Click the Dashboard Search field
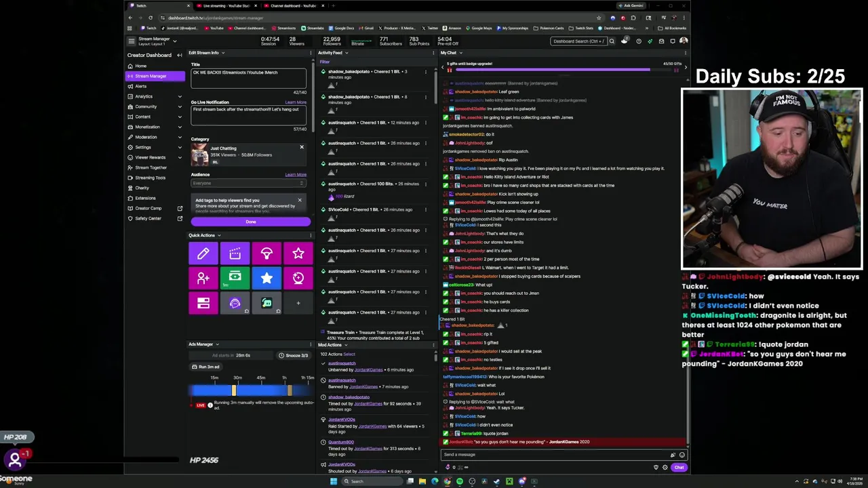This screenshot has width=868, height=488. click(578, 41)
